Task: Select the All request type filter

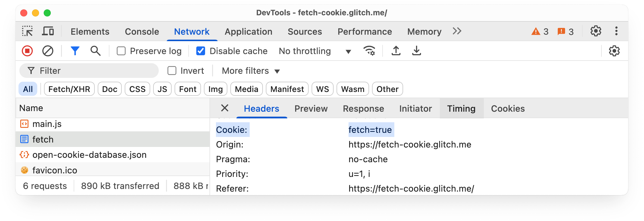Action: [x=28, y=89]
